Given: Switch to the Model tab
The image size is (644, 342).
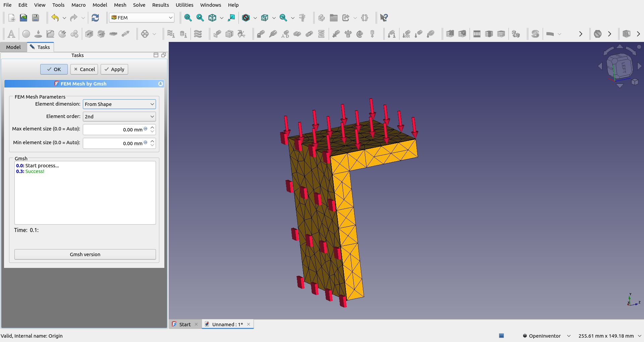Looking at the screenshot, I should point(13,47).
